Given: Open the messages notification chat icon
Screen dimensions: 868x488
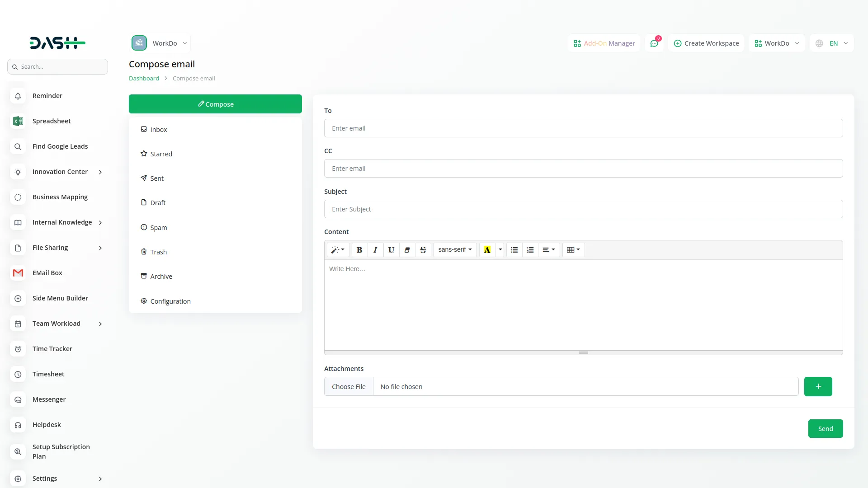Looking at the screenshot, I should (654, 43).
